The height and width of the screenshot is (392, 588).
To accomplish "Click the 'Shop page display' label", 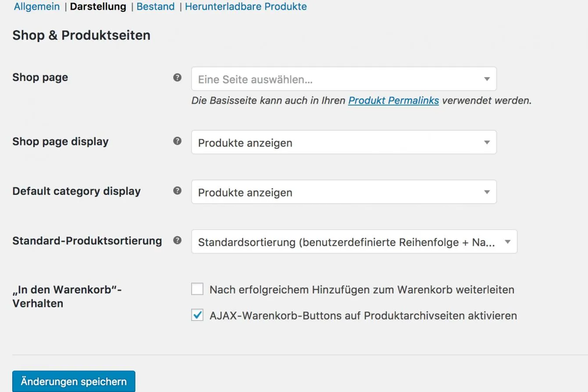I will [61, 141].
